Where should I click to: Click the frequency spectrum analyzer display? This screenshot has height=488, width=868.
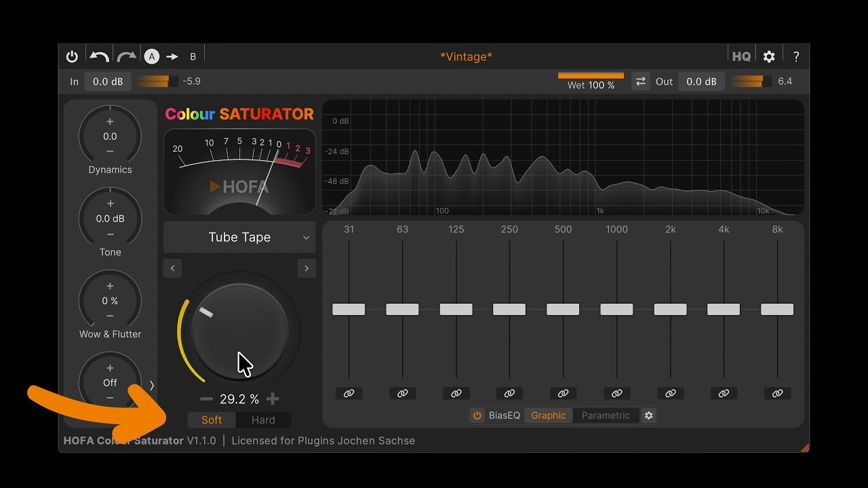pos(563,157)
